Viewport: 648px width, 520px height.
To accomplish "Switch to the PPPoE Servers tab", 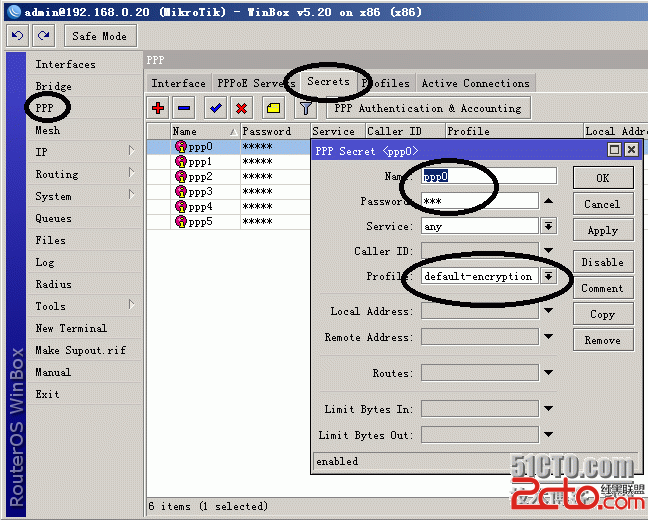I will pyautogui.click(x=255, y=83).
